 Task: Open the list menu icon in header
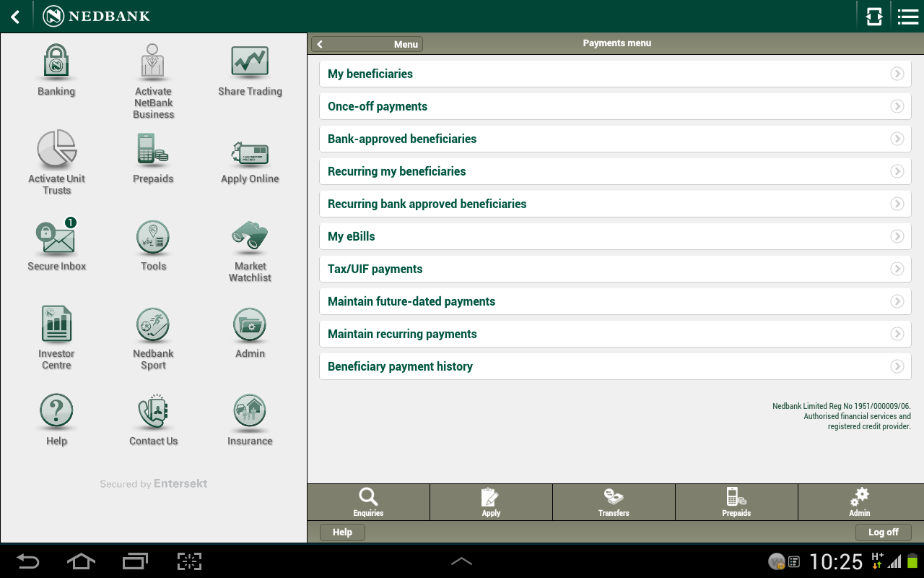pos(907,17)
